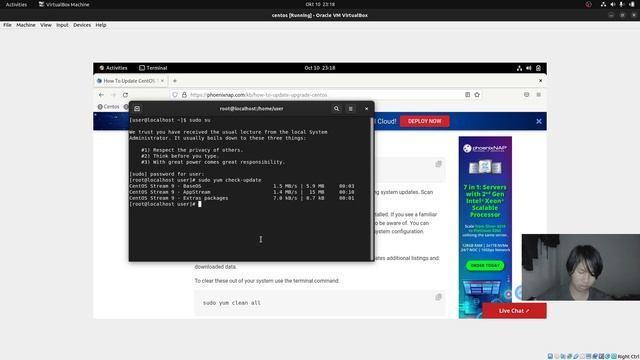Click host battery icon in tray
This screenshot has height=360, width=640.
coord(631,4)
